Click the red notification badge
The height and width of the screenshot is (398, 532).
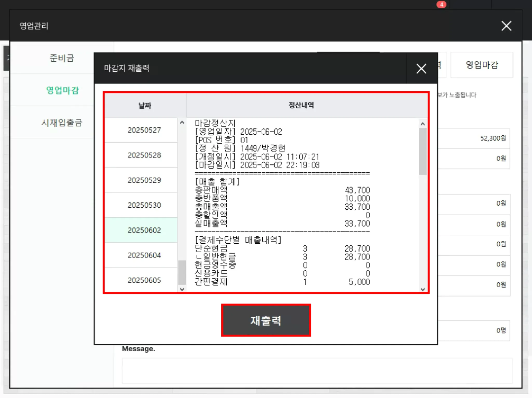[x=441, y=4]
